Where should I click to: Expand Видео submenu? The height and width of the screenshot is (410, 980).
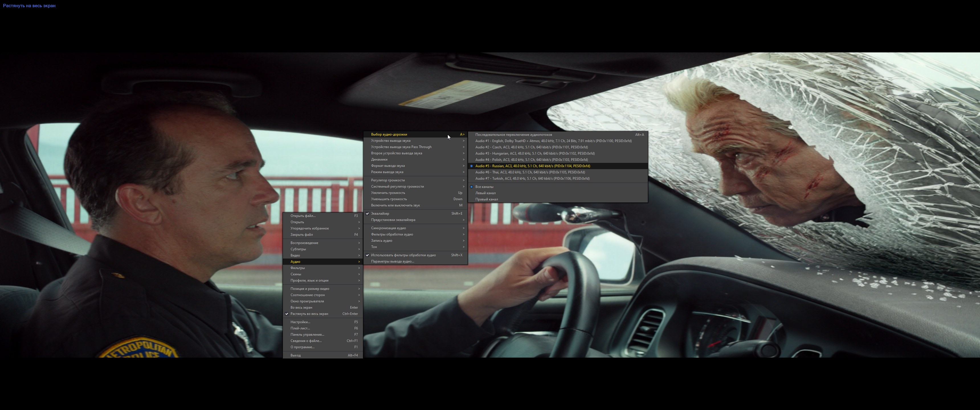pyautogui.click(x=322, y=256)
